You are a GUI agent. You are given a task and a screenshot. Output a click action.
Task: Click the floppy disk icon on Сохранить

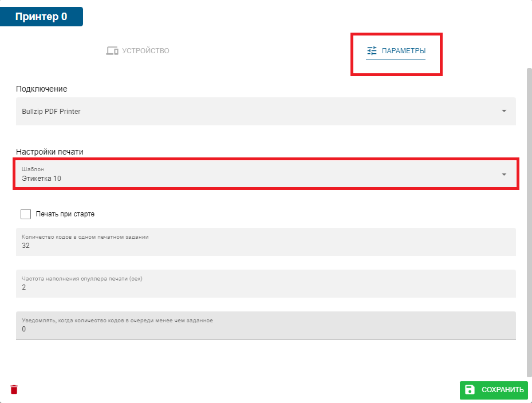tap(470, 390)
